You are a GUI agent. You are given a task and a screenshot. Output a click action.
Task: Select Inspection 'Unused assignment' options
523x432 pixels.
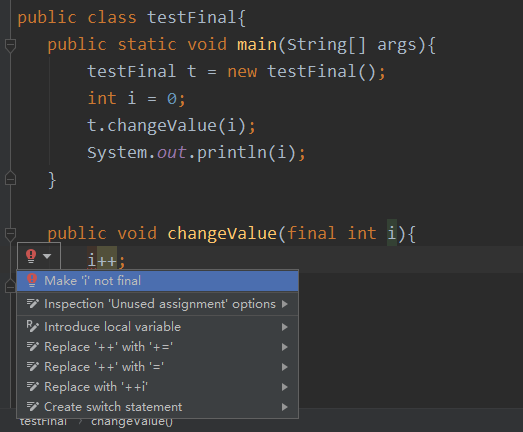tap(157, 304)
